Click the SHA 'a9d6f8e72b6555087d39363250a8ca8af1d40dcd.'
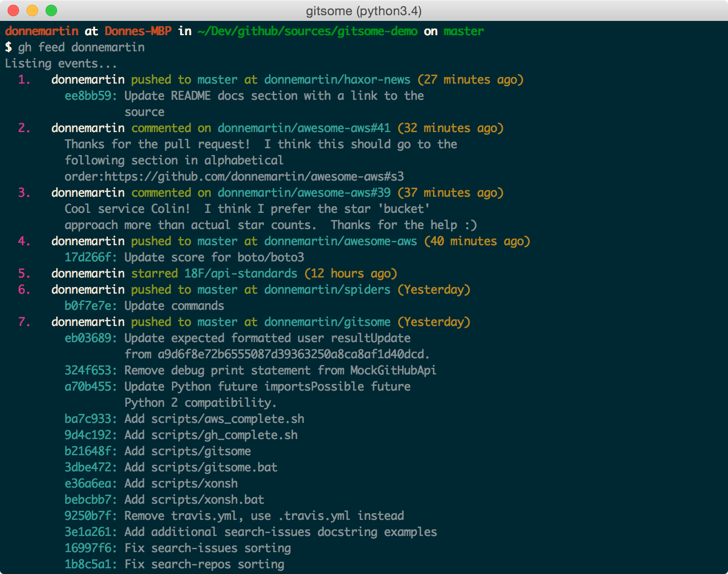The height and width of the screenshot is (574, 728). pyautogui.click(x=294, y=354)
